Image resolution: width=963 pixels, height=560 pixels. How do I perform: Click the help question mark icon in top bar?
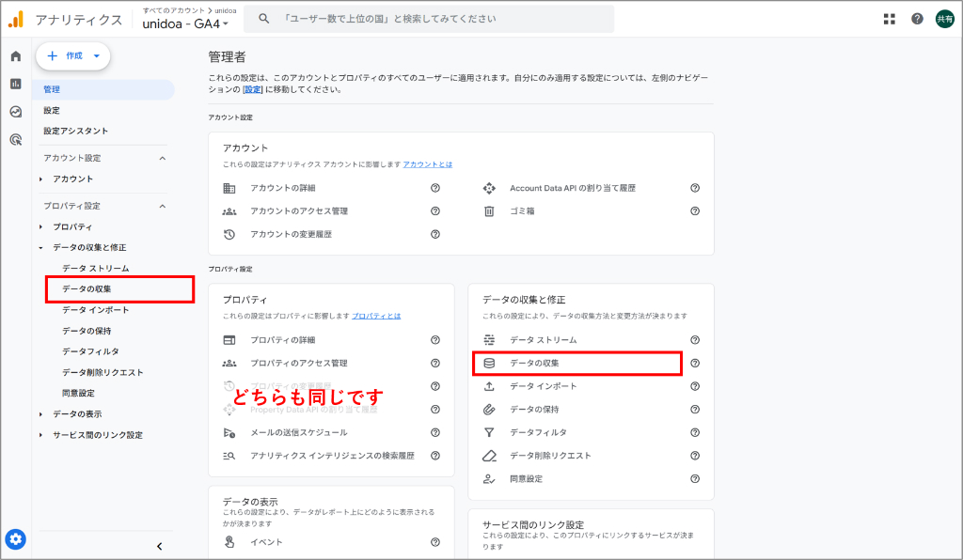917,18
